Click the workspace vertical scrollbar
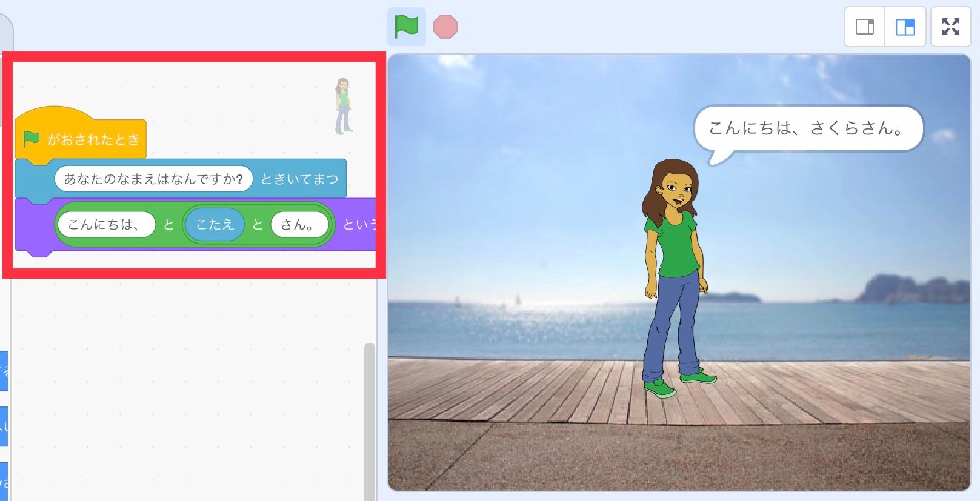980x501 pixels. point(369,422)
